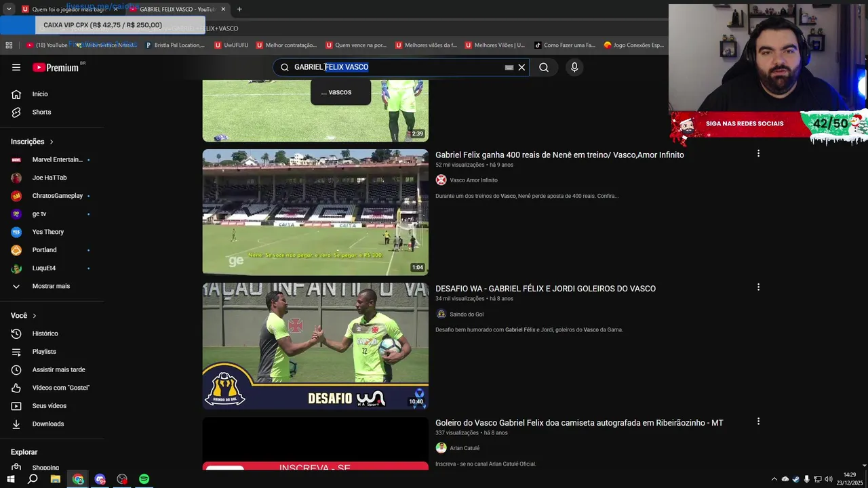Open Windows taskbar search
Viewport: 868px width, 488px height.
pos(33,479)
